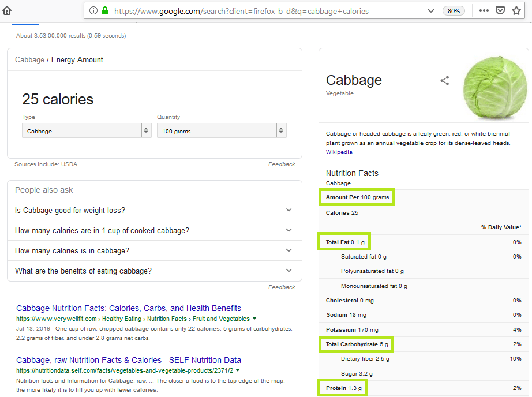The image size is (532, 397).
Task: Open the page information icon
Action: click(93, 10)
